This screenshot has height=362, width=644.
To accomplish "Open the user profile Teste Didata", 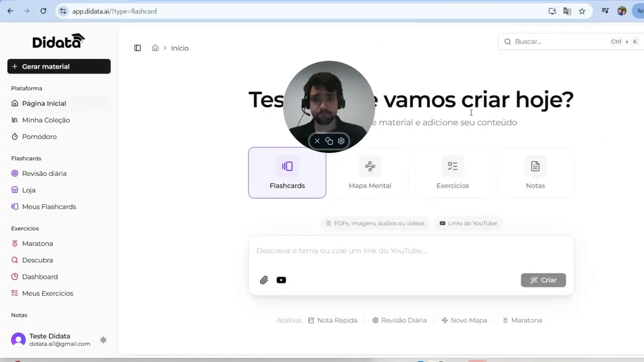I will coord(50,339).
